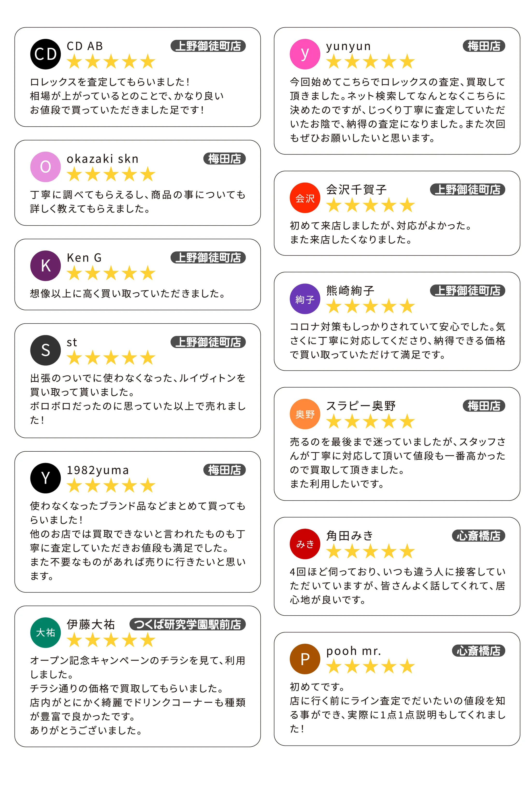Click the red 会沢 avatar circle
Viewport: 532px width, 790px height.
(x=305, y=198)
